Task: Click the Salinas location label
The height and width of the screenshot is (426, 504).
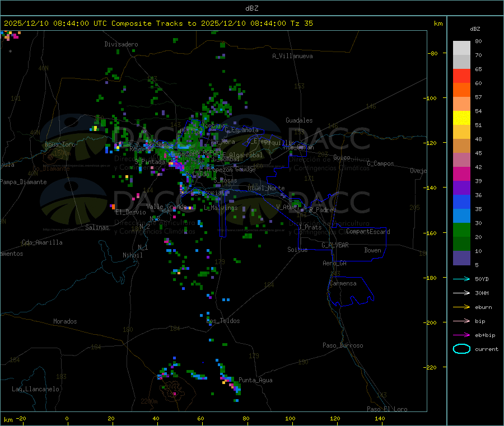Action: pos(97,227)
